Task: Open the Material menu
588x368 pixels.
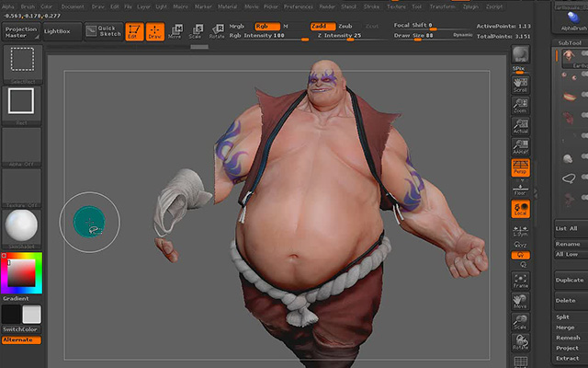Action: point(227,6)
